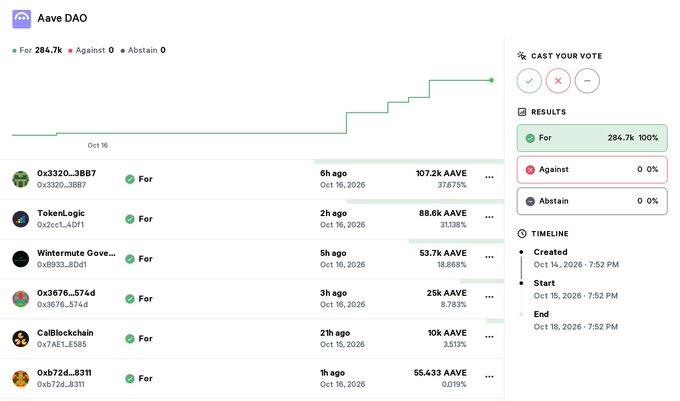This screenshot has height=401, width=680.
Task: Click the For check icon in 0xb72d...8311 row
Action: [130, 378]
